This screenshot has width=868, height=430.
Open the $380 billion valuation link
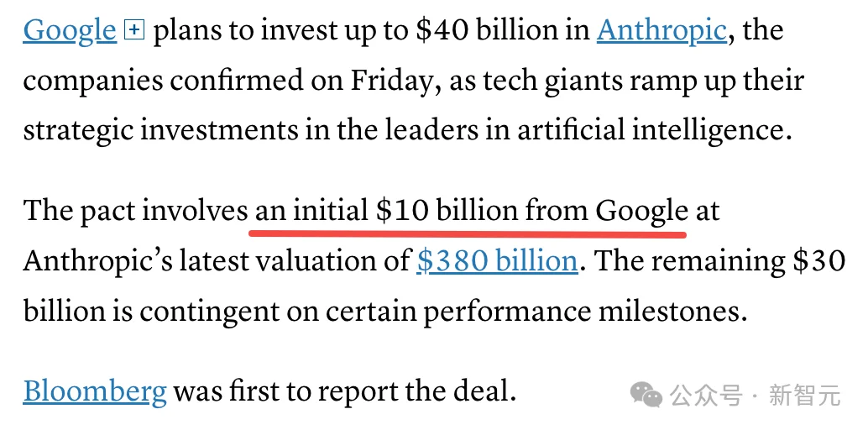497,261
